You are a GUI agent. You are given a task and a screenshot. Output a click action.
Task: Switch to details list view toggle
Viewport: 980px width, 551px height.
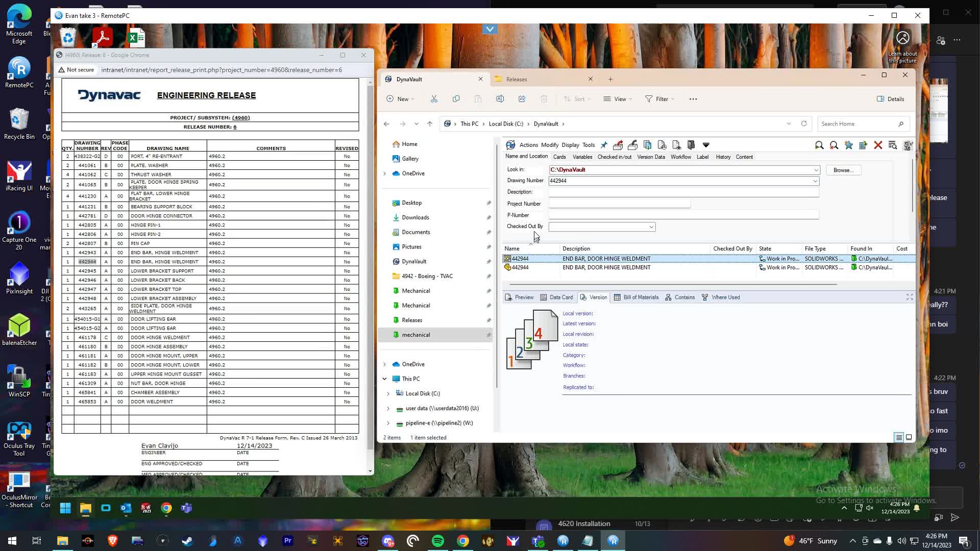(899, 438)
